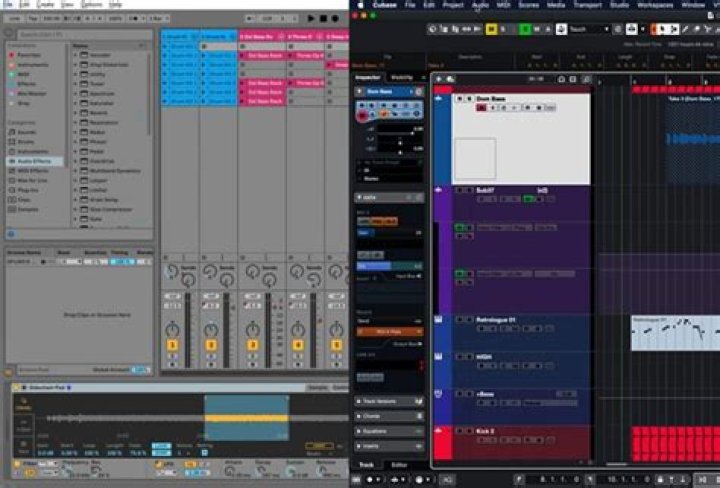Switch to Track tab at Inspector bottom
The height and width of the screenshot is (488, 720).
(x=366, y=465)
